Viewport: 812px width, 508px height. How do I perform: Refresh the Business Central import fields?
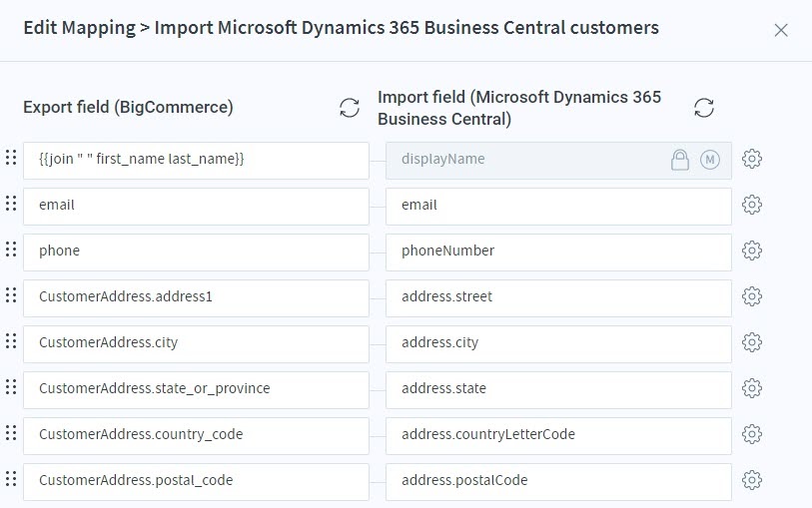[x=704, y=108]
